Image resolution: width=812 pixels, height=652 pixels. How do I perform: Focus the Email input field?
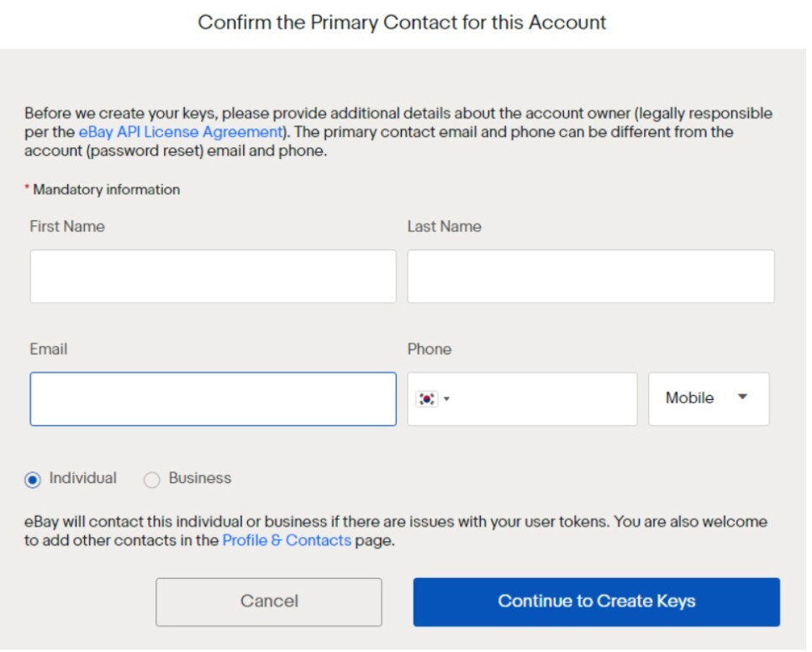(213, 399)
